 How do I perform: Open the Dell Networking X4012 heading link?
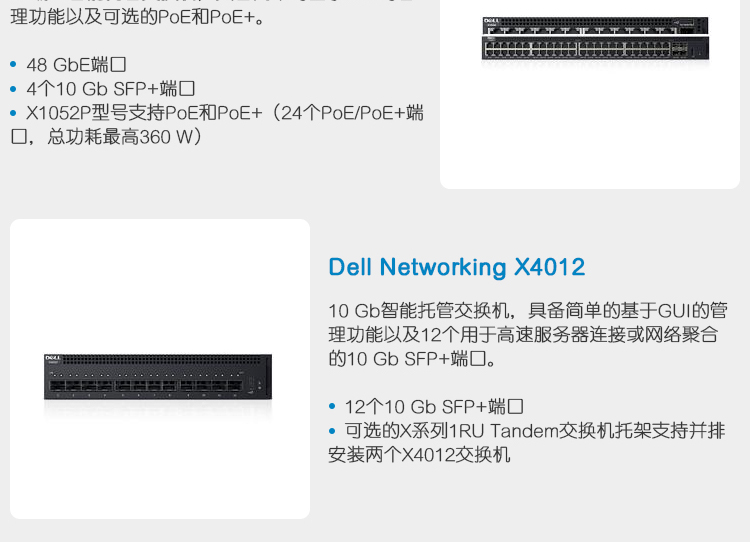457,267
